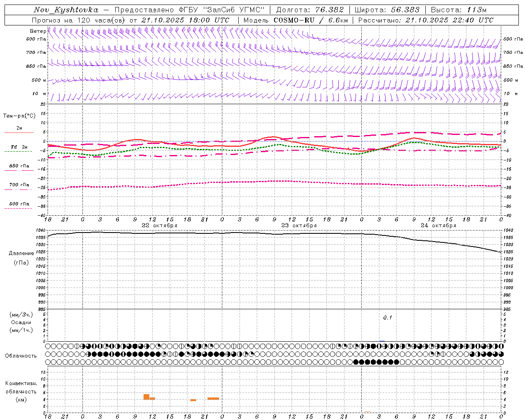Viewport: 525px width, 420px height.
Task: Select the 700 гПа temperature legend label
Action: 19,185
